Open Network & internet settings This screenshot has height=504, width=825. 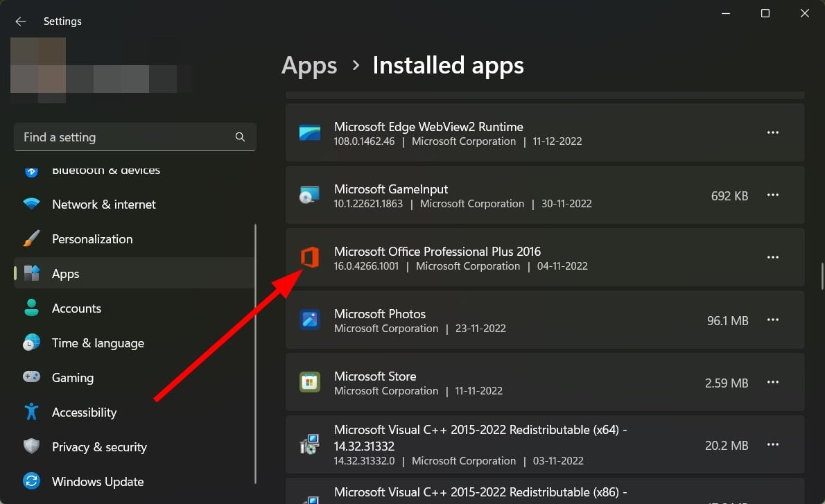click(104, 205)
